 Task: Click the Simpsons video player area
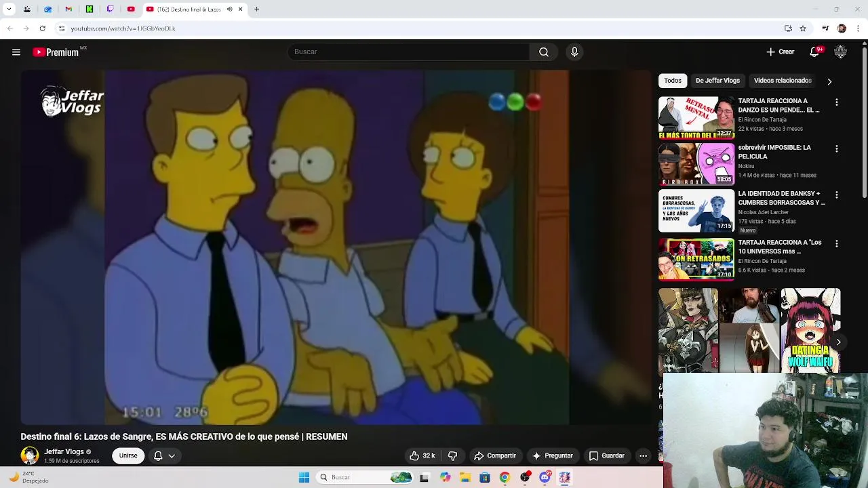336,247
